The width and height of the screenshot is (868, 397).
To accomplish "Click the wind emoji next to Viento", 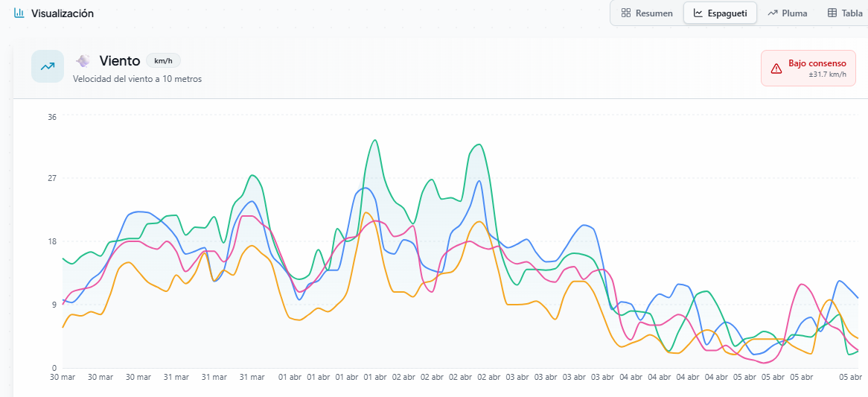I will click(x=83, y=61).
